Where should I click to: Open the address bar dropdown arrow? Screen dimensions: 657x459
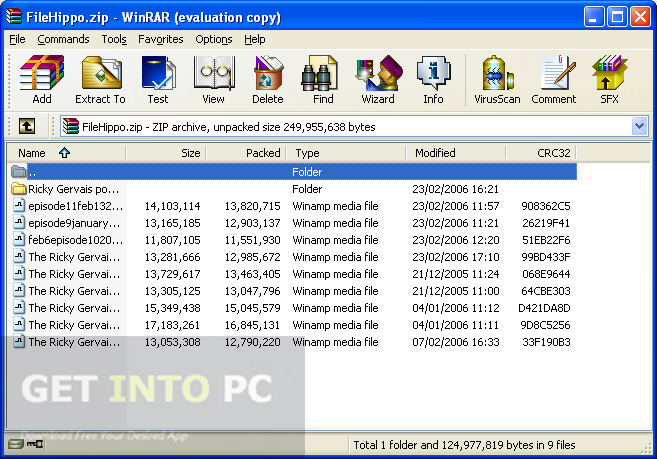(x=639, y=126)
